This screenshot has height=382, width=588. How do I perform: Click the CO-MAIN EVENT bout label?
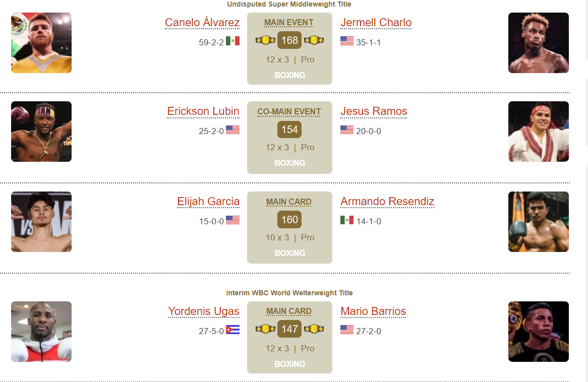289,112
